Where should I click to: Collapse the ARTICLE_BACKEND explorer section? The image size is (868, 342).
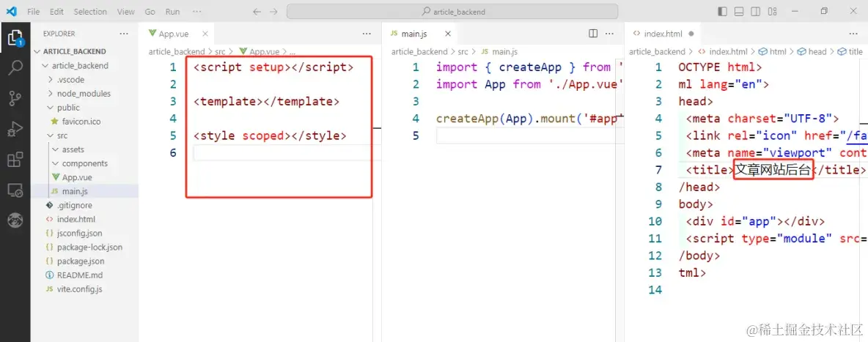pyautogui.click(x=85, y=51)
